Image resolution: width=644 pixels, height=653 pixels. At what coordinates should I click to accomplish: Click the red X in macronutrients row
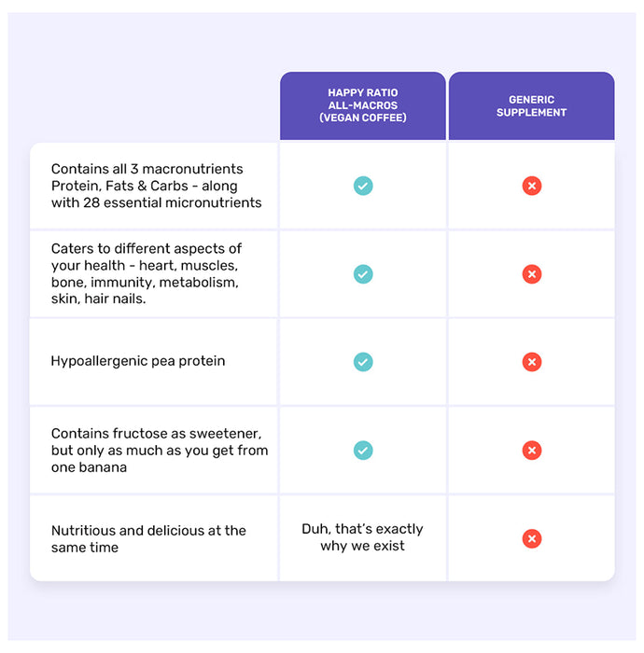tap(531, 186)
